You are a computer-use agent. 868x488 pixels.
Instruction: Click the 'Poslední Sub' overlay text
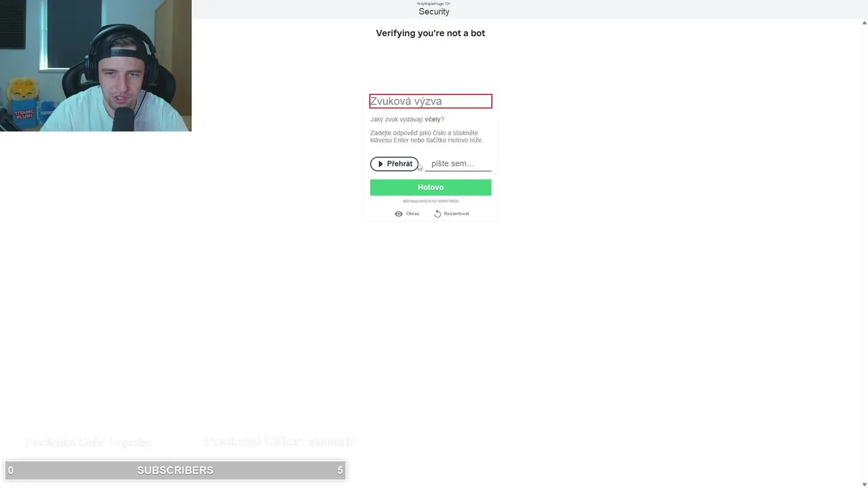[x=88, y=442]
